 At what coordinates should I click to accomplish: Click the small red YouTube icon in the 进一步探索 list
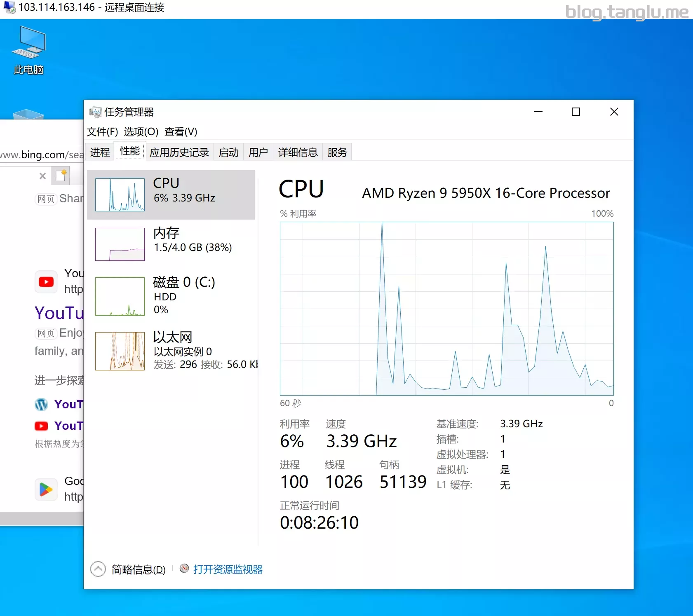click(41, 426)
